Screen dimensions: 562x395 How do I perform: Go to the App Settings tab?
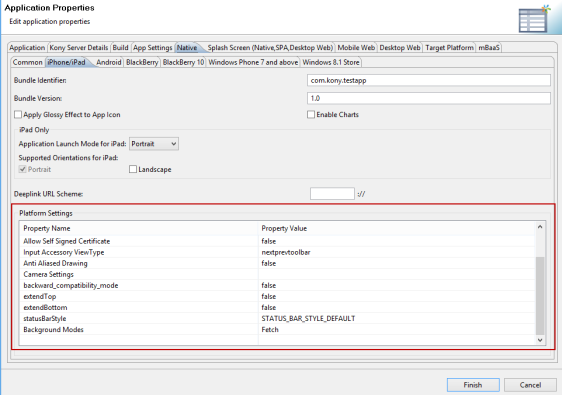point(153,48)
